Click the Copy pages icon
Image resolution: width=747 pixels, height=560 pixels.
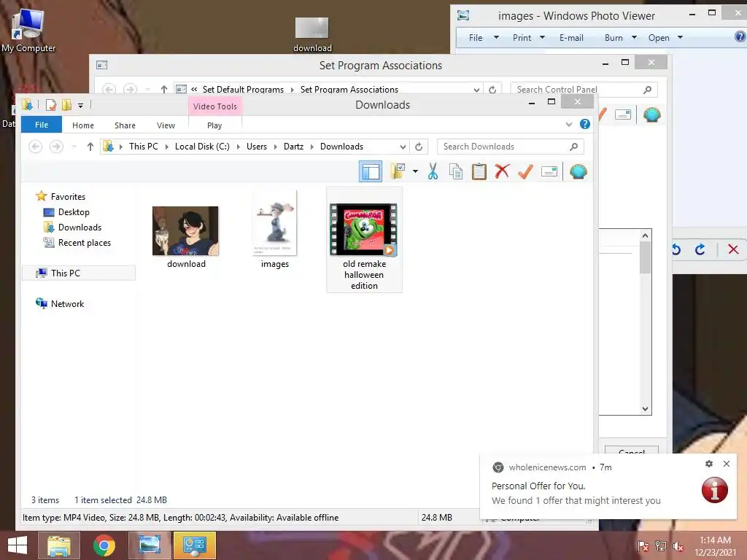(x=456, y=171)
